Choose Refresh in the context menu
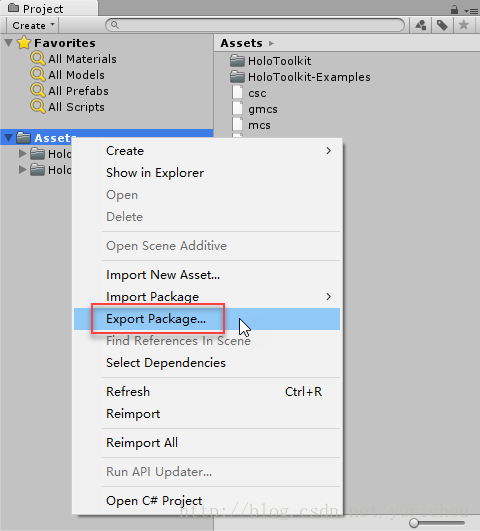 coord(207,391)
